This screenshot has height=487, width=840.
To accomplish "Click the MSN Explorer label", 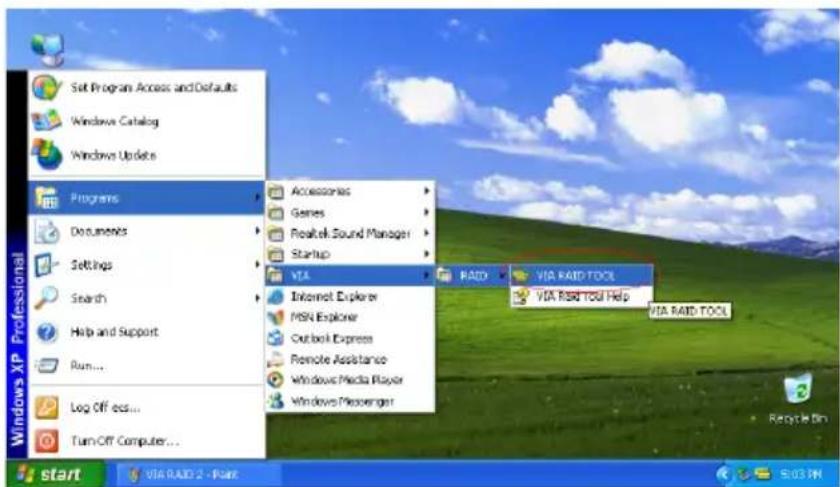I will pos(324,317).
